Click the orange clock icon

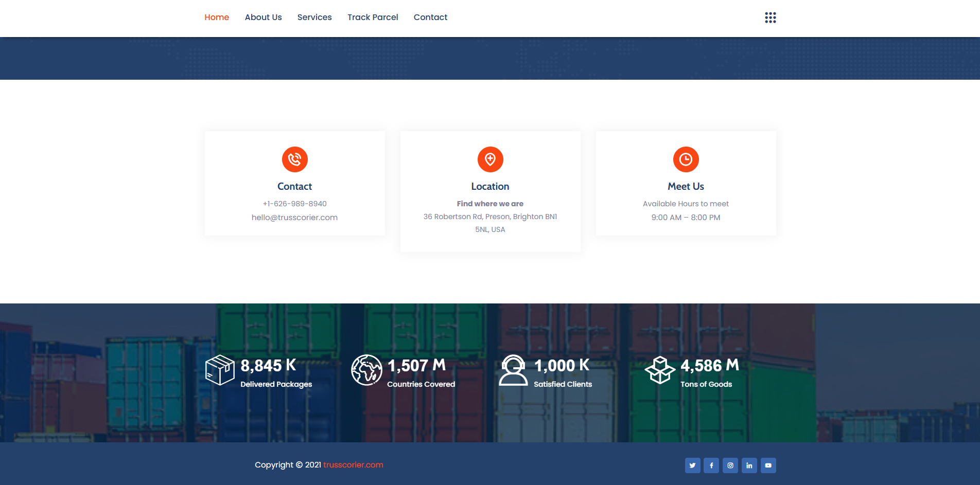click(x=686, y=159)
